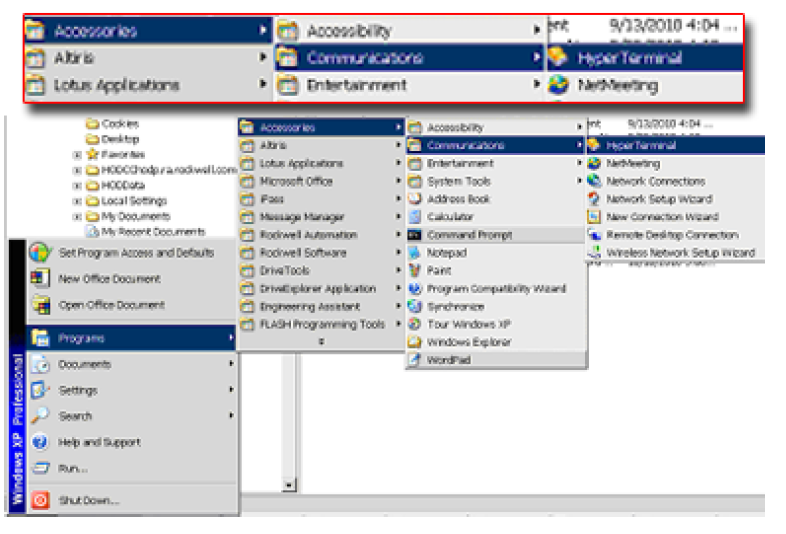Open the System Tools submenu
Image resolution: width=786 pixels, height=534 pixels.
(x=458, y=181)
